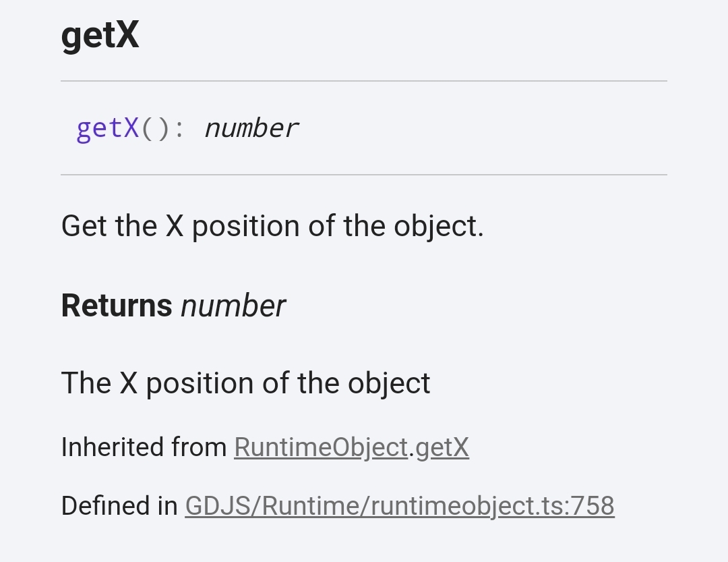Image resolution: width=728 pixels, height=562 pixels.
Task: Click the parentheses in the getX signature
Action: click(x=156, y=128)
